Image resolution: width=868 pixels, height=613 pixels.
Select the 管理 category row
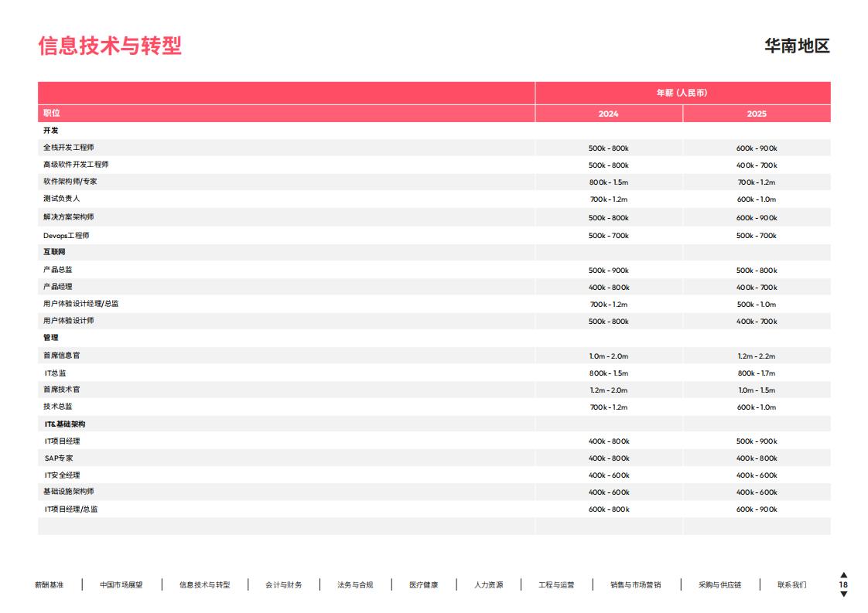(x=434, y=338)
